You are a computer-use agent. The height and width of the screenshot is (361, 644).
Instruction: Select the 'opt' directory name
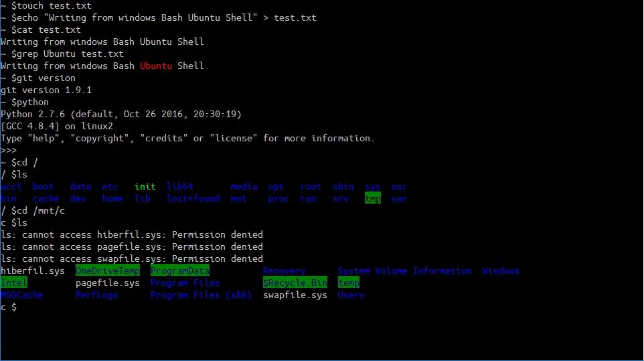[x=276, y=186]
